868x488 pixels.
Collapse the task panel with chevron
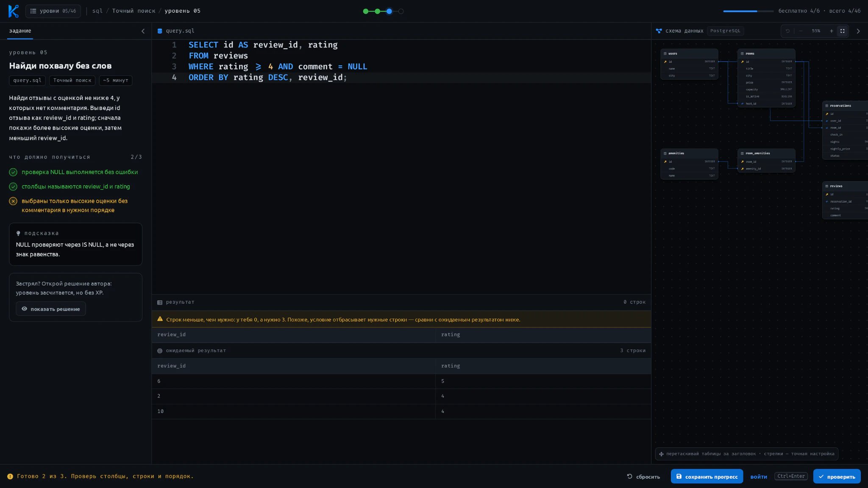(x=143, y=31)
